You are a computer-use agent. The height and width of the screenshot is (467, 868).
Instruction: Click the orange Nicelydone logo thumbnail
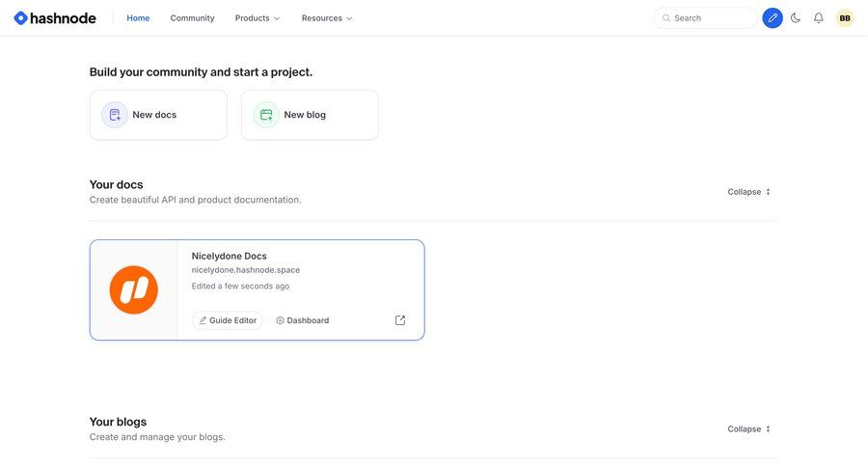pyautogui.click(x=133, y=289)
